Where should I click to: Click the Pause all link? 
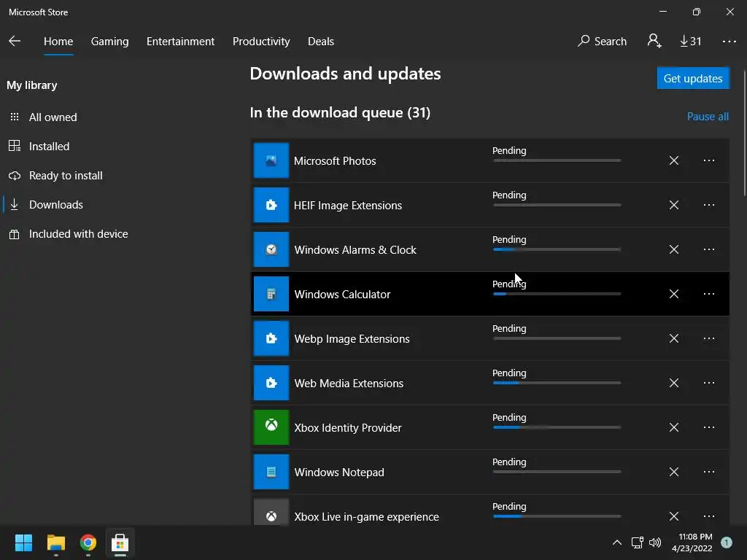tap(708, 117)
